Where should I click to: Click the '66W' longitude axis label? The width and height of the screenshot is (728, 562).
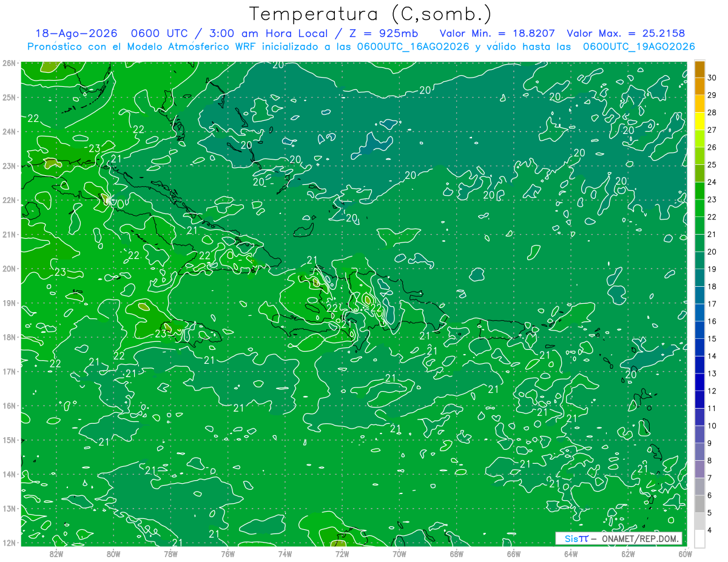click(x=513, y=554)
